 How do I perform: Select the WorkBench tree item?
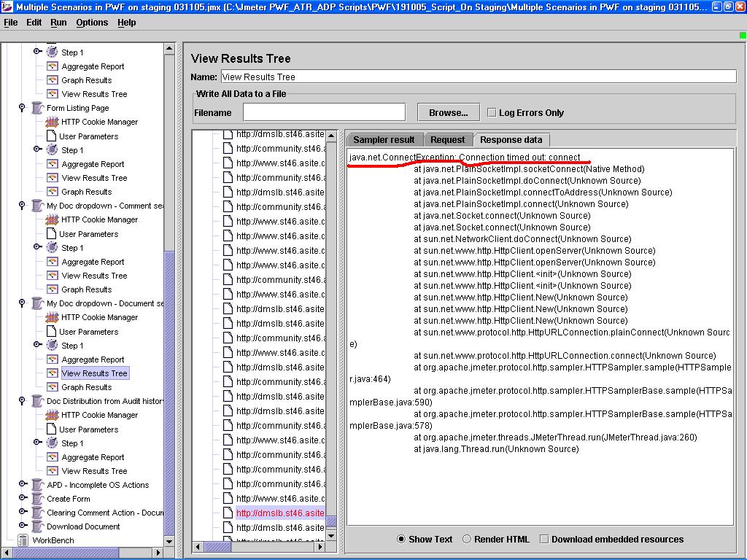53,540
